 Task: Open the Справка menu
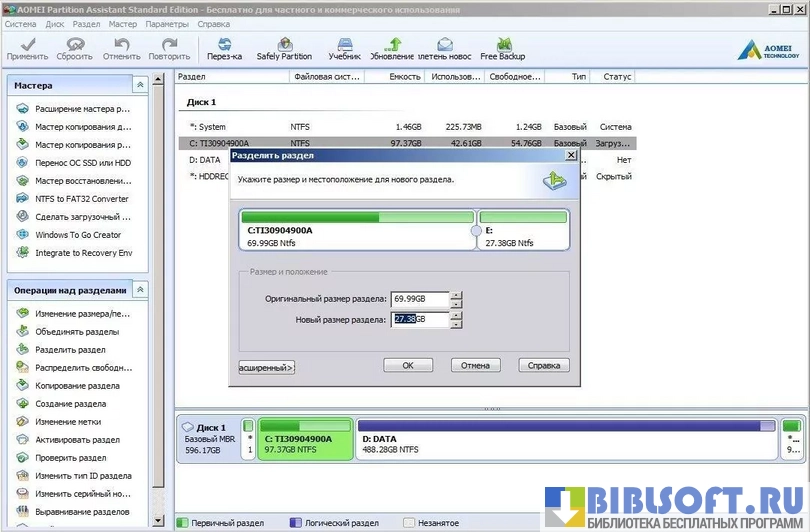pyautogui.click(x=213, y=23)
